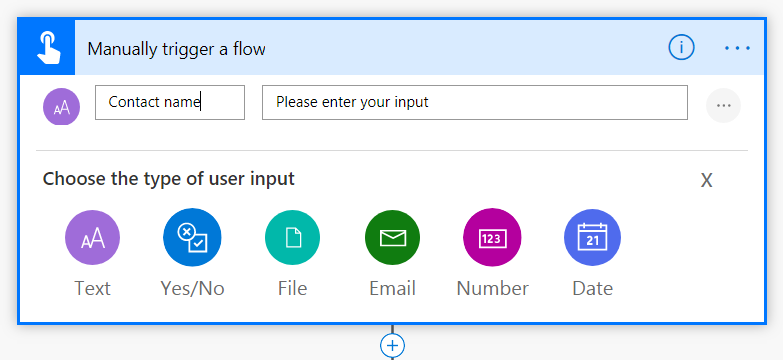Image resolution: width=783 pixels, height=360 pixels.
Task: Open the Contact name input options menu
Action: [724, 105]
